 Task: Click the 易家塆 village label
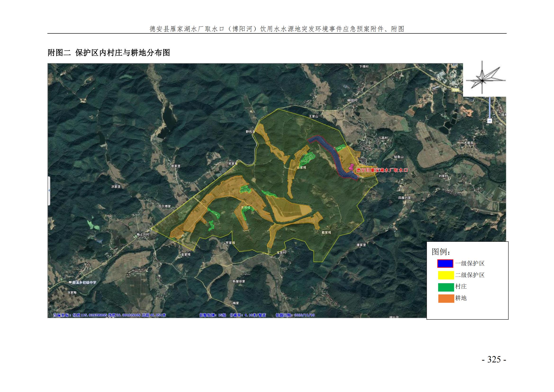click(301, 167)
